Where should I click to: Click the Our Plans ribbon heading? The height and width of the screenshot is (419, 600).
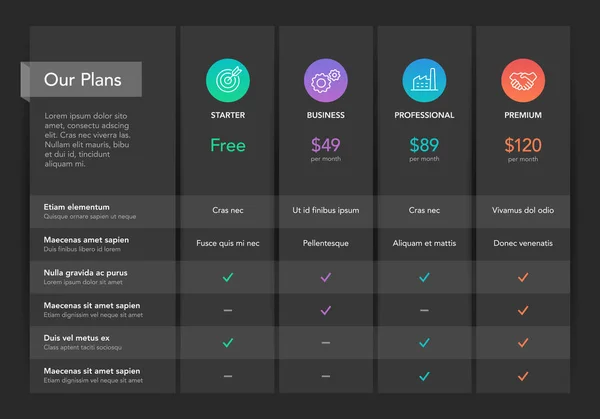[x=82, y=80]
